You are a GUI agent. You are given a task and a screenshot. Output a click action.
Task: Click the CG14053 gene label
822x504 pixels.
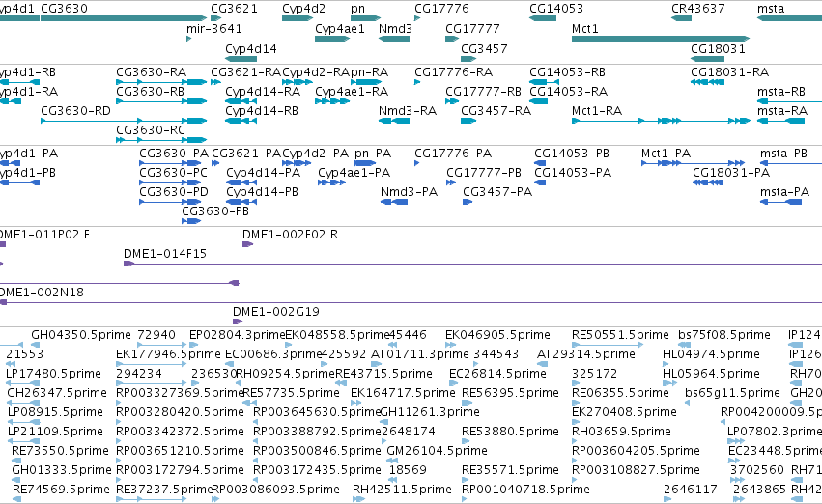(555, 9)
